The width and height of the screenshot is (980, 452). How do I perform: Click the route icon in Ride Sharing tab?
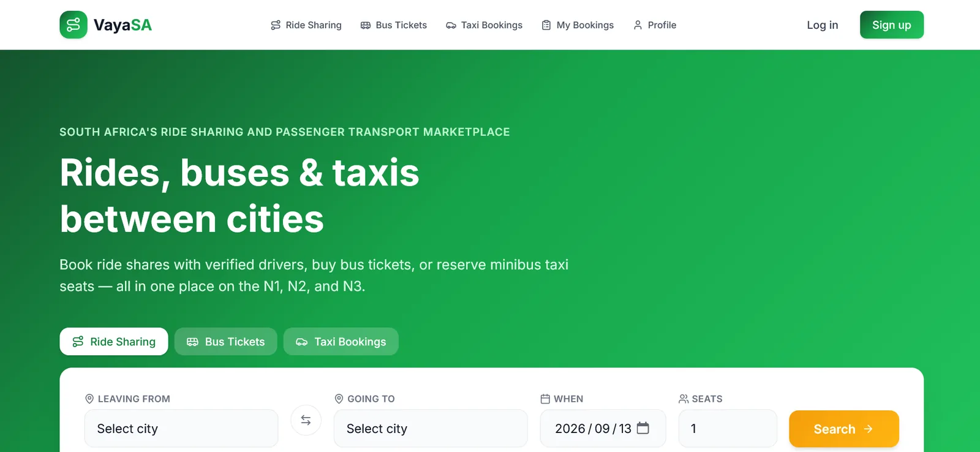[78, 342]
